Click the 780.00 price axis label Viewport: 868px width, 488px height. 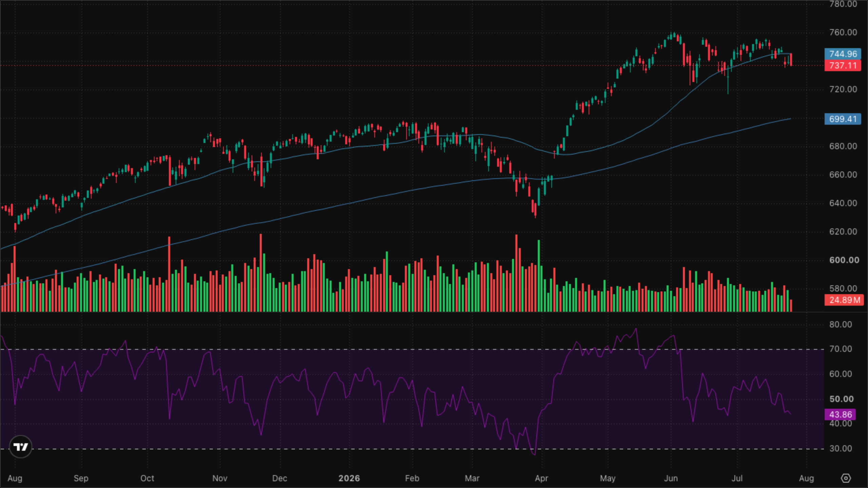[843, 4]
